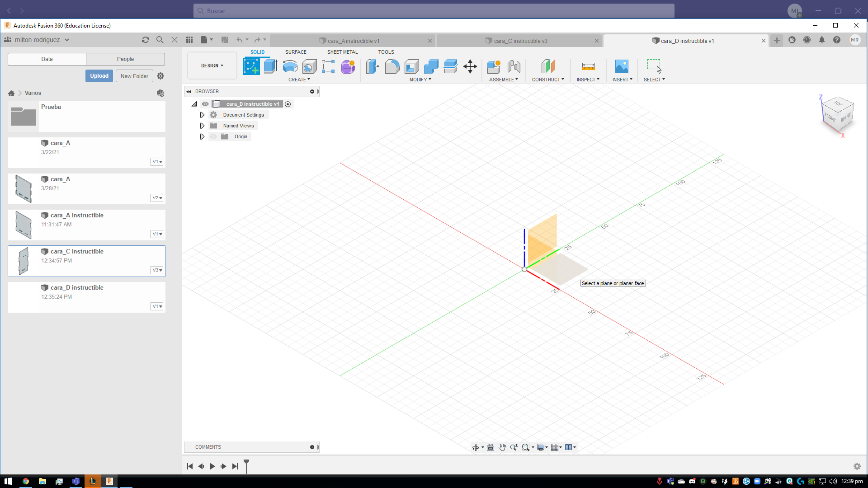Click the Measure tool icon
The image size is (868, 488).
tap(588, 66)
